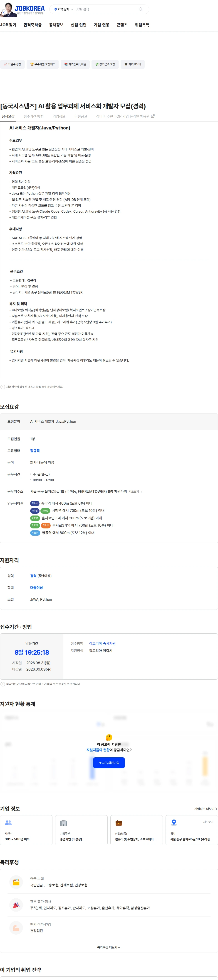Screen dimensions: 218x980
Task: Open the 취업톡톡 menu
Action: [x=142, y=25]
